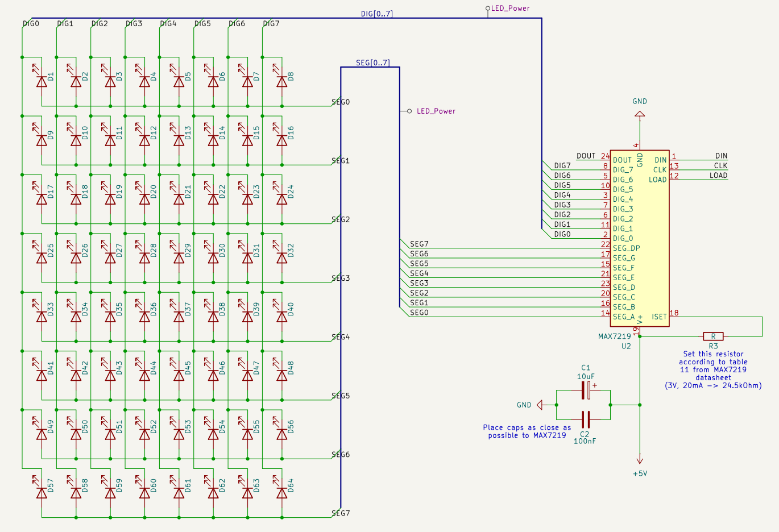
Task: Select DIG0 label near IC pin 2
Action: pyautogui.click(x=562, y=234)
